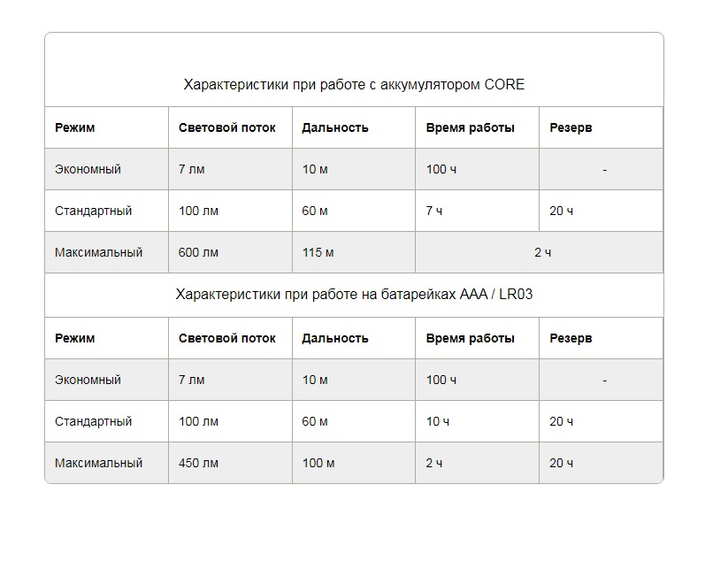Select the 600 лм luminous flux cell
The image size is (728, 569).
[x=198, y=252]
